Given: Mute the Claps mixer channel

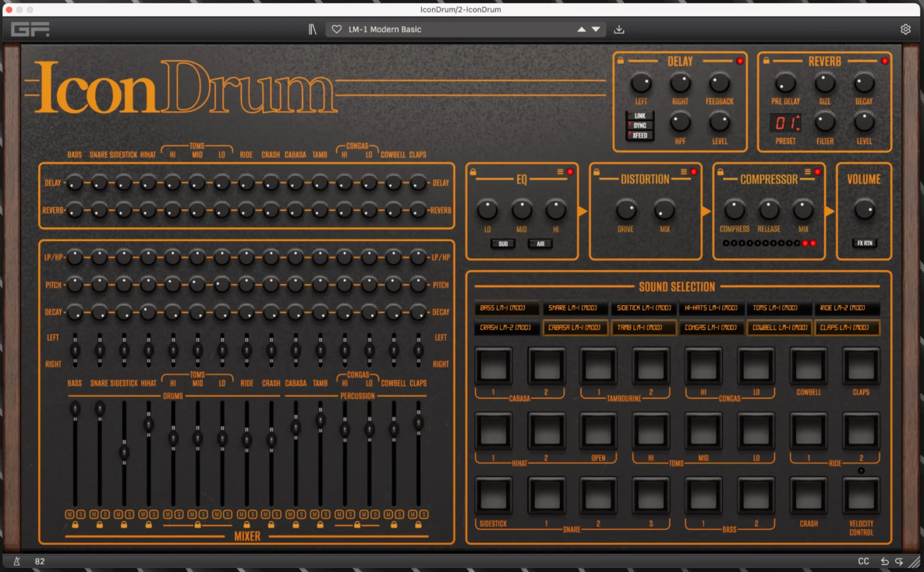Looking at the screenshot, I should [412, 514].
